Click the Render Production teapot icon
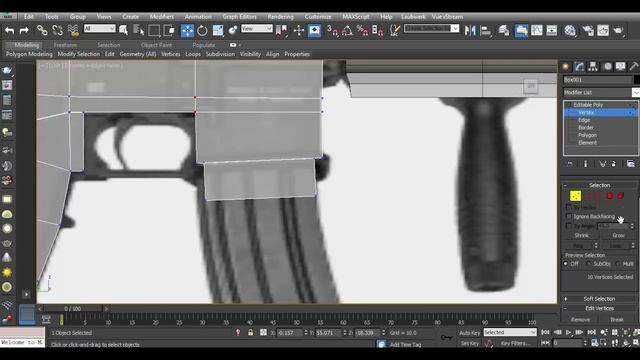 618,30
